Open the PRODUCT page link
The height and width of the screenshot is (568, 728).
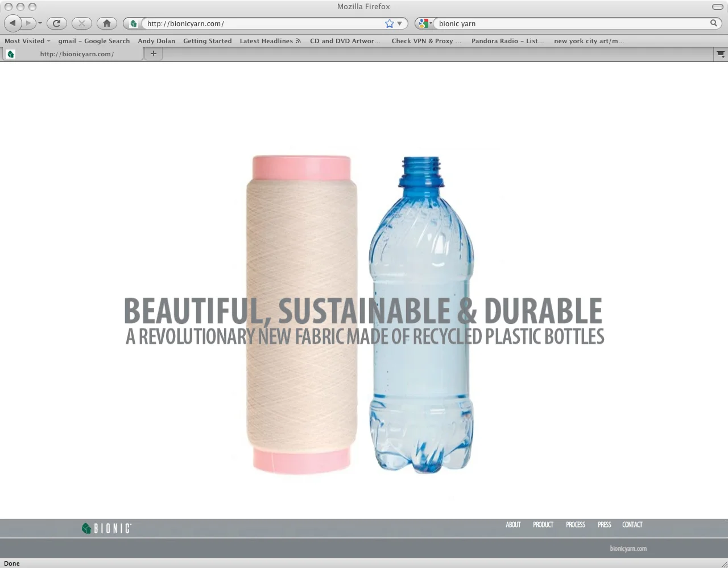point(543,525)
